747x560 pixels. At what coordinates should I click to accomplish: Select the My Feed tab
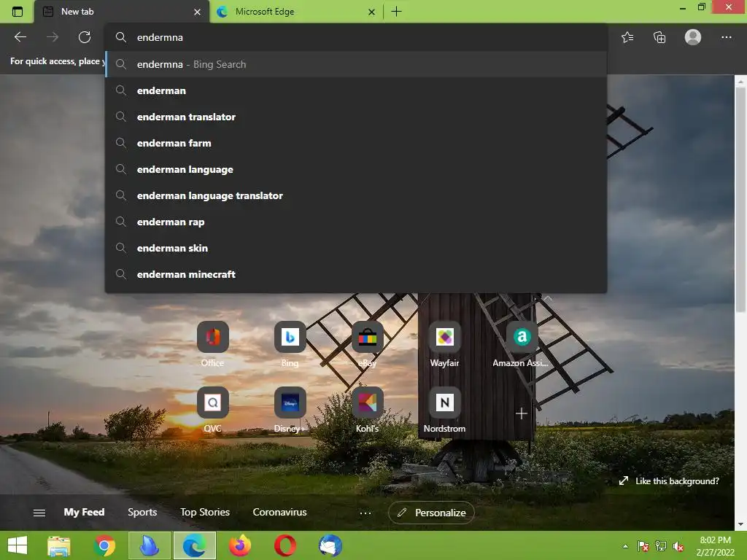85,512
